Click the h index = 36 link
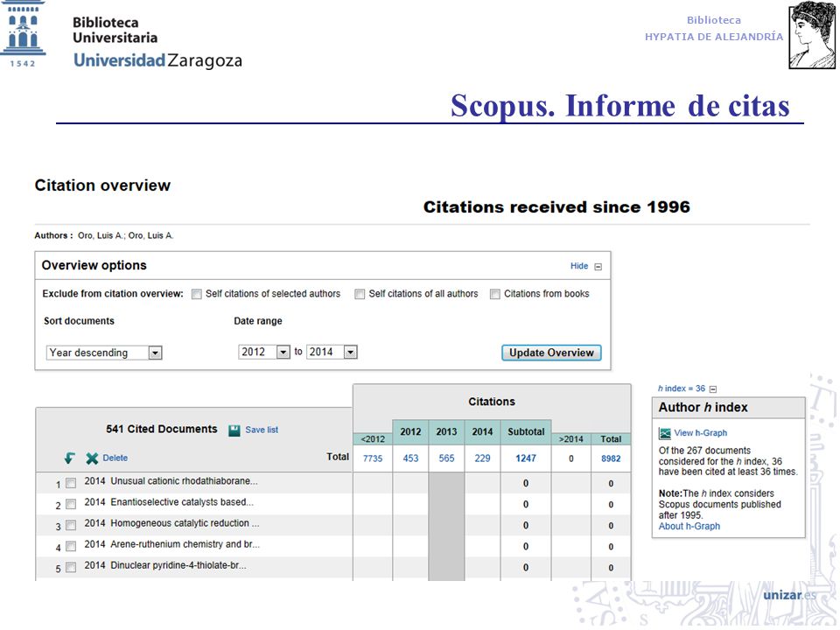The height and width of the screenshot is (630, 840). point(682,388)
